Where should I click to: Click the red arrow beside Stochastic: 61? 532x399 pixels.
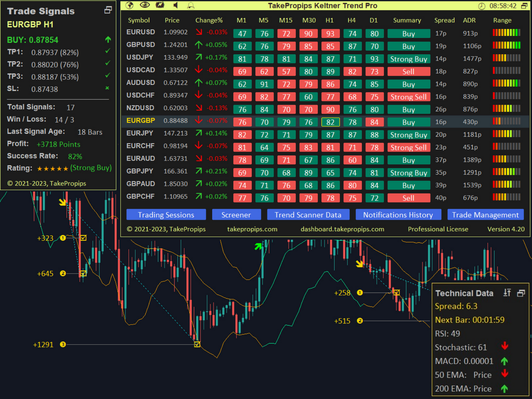(x=505, y=346)
